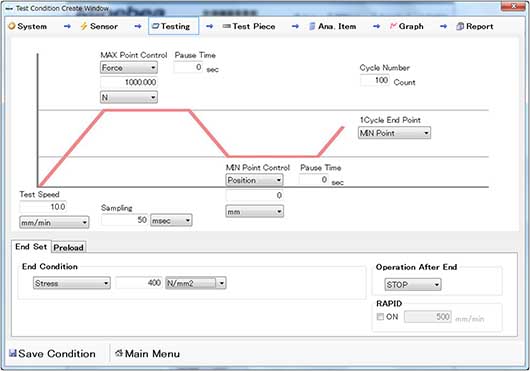Click the Save Condition floppy disk icon

point(13,353)
